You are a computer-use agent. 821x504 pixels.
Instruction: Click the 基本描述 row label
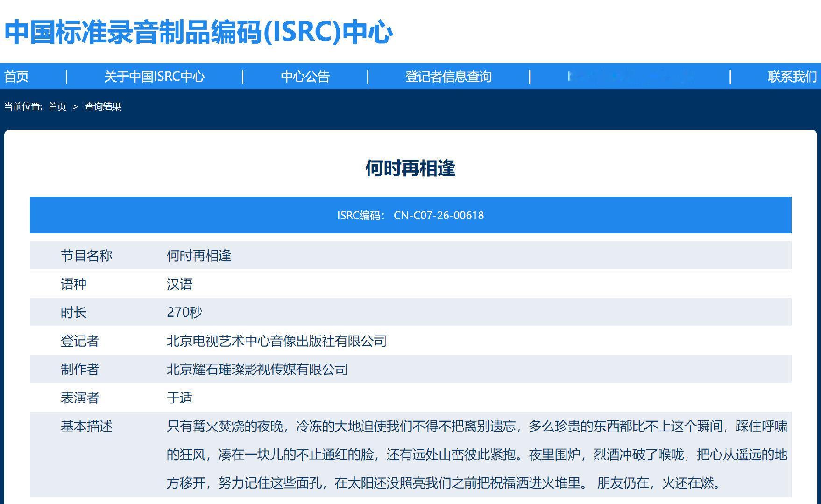(86, 426)
